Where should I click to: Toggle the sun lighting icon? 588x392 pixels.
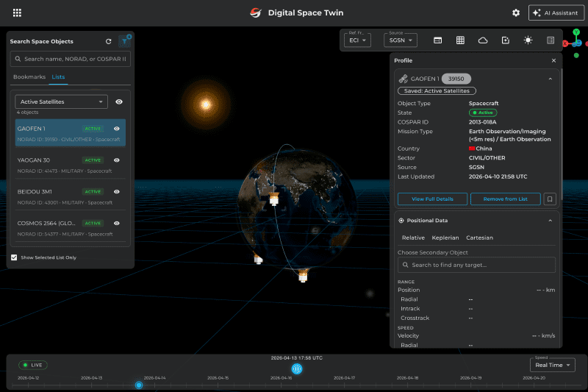tap(528, 40)
